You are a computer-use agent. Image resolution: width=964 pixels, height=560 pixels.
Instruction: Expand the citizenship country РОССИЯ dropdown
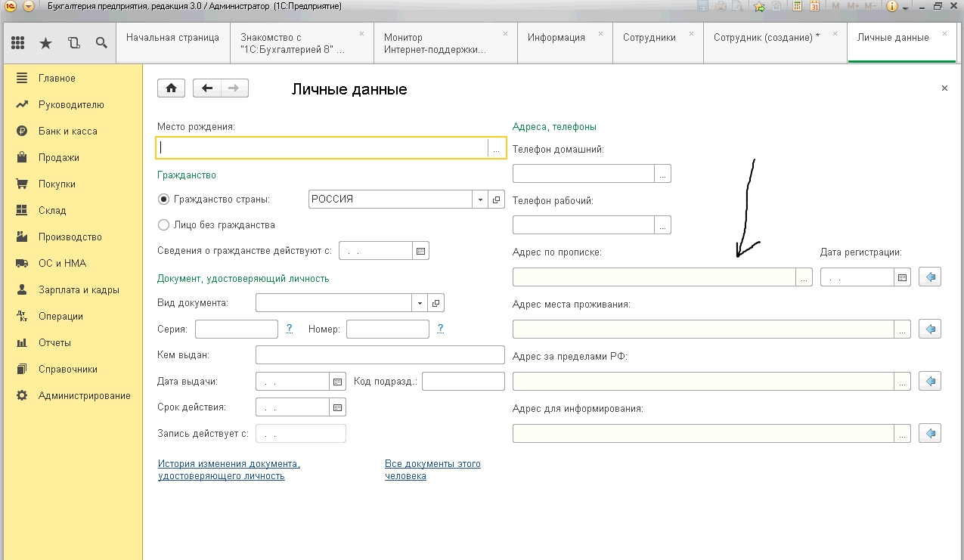(481, 200)
